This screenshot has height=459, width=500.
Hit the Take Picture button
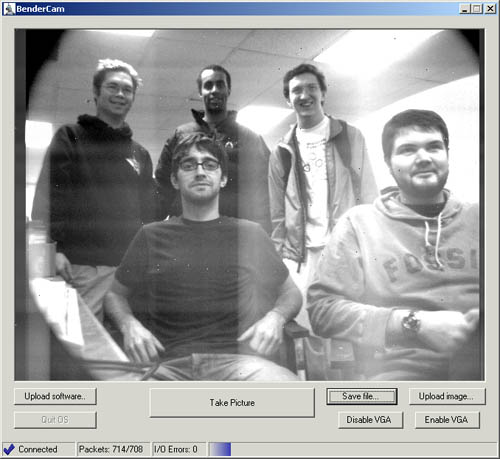click(x=232, y=403)
